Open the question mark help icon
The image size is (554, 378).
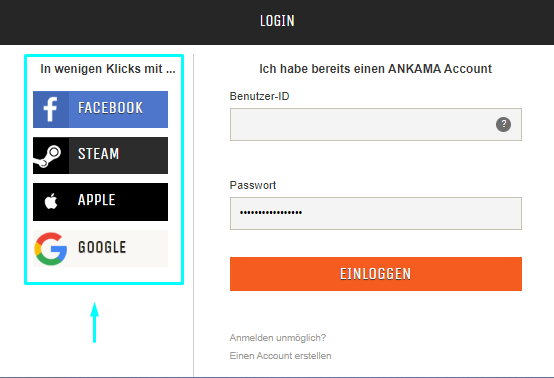point(503,124)
